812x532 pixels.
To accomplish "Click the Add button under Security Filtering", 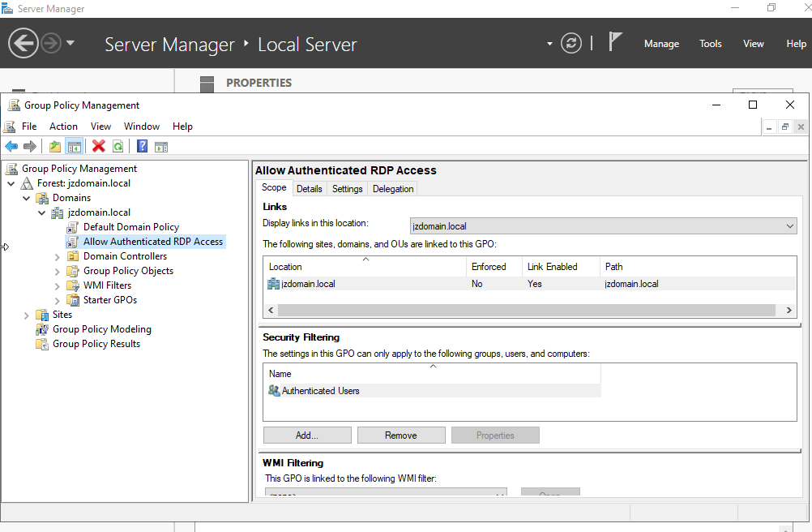I will (x=306, y=435).
